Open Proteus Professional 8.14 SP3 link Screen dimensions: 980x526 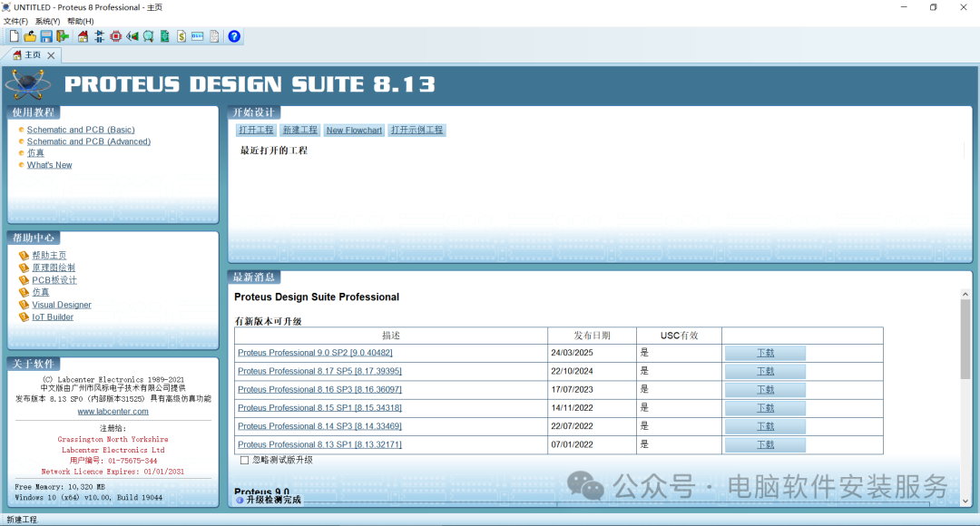[319, 426]
